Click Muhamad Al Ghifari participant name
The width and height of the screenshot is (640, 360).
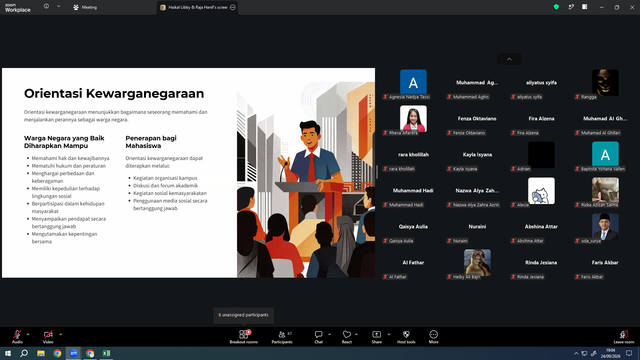point(605,118)
